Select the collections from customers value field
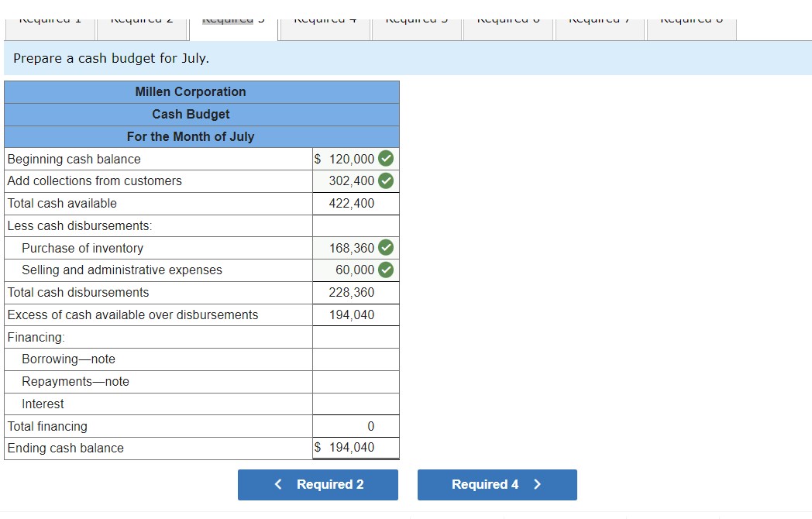 coord(356,181)
